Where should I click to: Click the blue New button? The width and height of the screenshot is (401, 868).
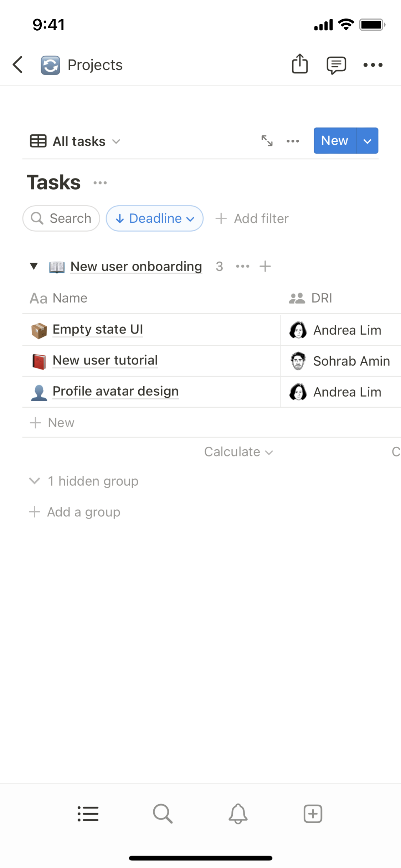[334, 141]
